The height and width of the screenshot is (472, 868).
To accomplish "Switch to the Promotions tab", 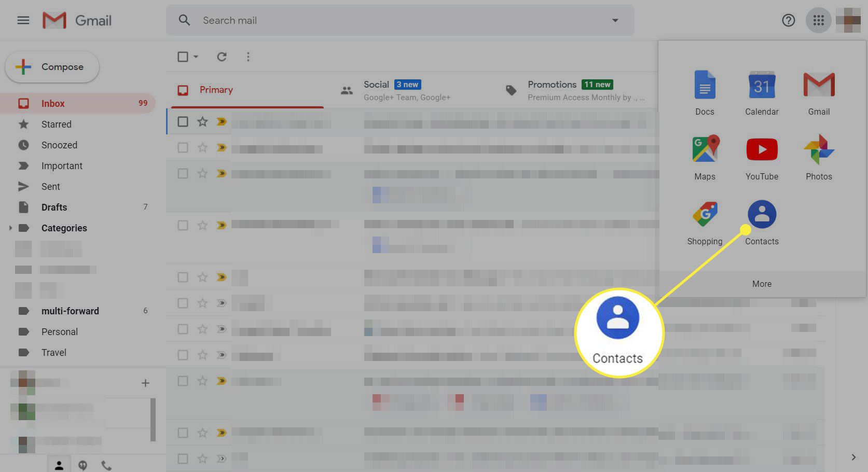I will pos(576,90).
